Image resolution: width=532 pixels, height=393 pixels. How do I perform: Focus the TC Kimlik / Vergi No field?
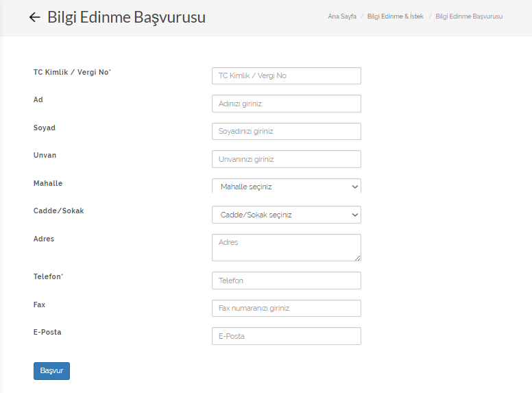286,75
